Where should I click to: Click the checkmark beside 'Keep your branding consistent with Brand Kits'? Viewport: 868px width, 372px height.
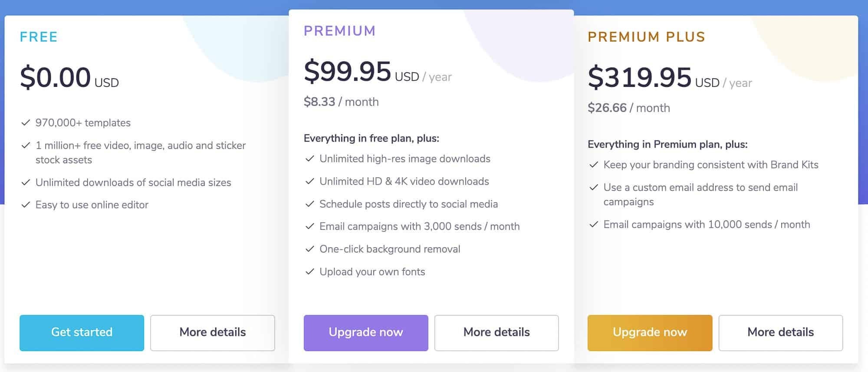tap(593, 165)
